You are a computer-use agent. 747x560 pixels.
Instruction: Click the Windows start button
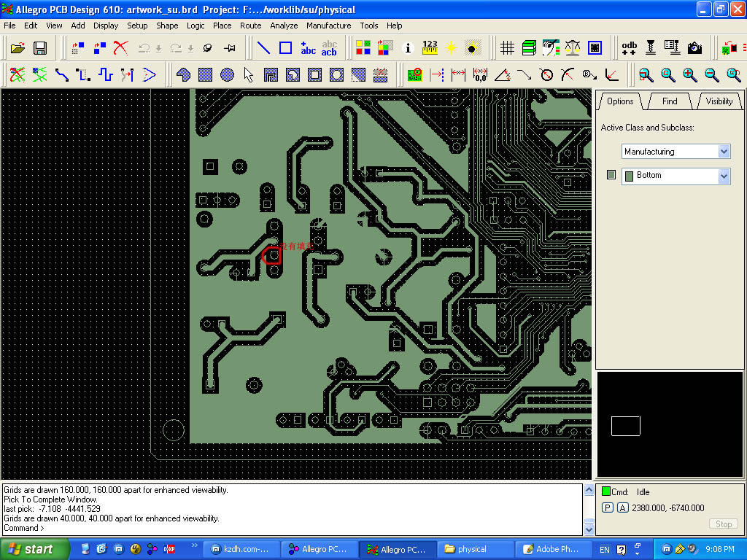[33, 549]
